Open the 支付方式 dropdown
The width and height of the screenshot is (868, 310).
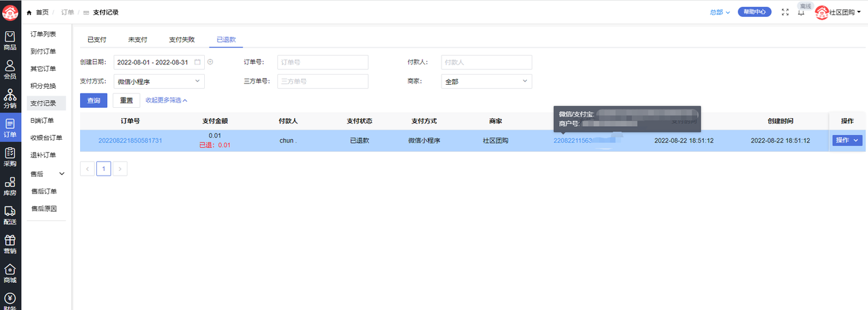coord(159,81)
